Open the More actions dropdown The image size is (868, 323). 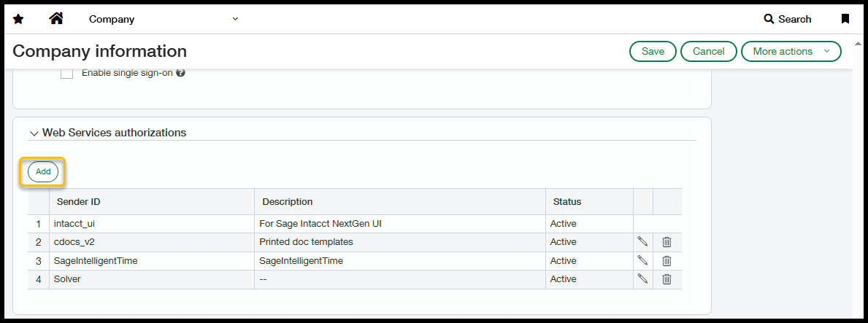click(x=791, y=51)
